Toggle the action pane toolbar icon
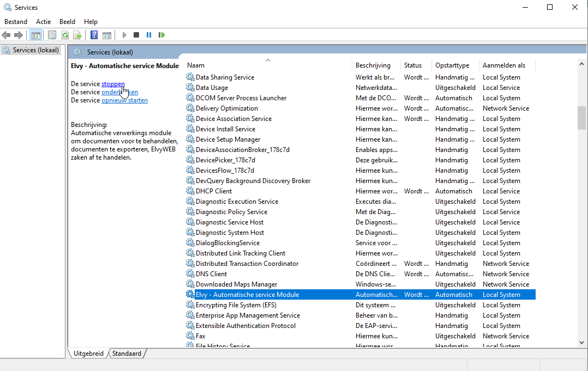 [107, 35]
